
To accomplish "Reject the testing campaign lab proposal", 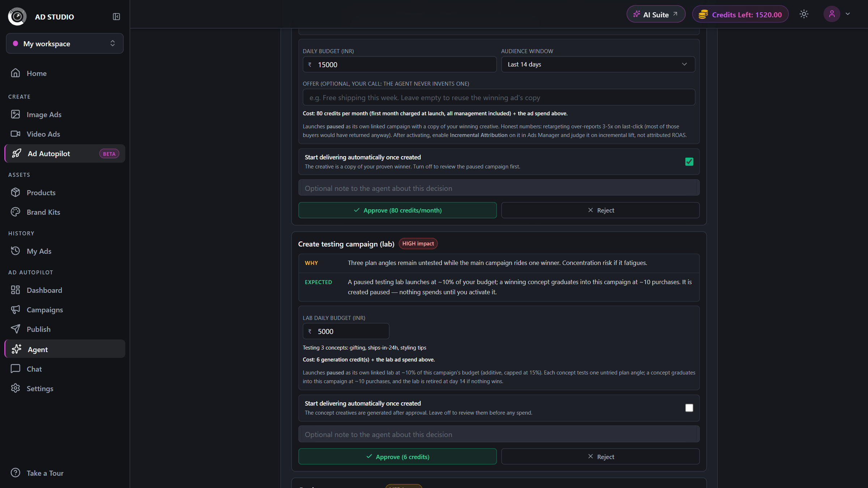I will [x=600, y=457].
